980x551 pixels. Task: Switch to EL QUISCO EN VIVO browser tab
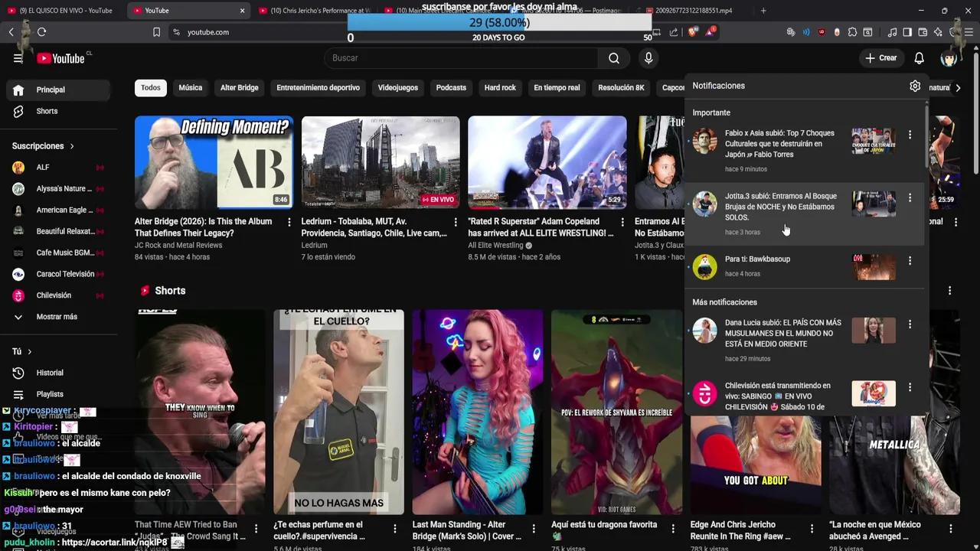pos(61,11)
